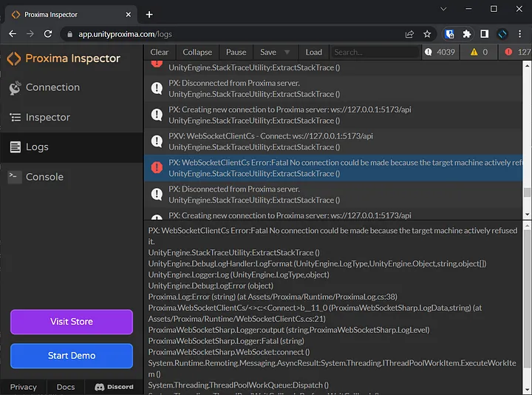Toggle warnings filter showing 0
The width and height of the screenshot is (532, 395).
click(479, 53)
